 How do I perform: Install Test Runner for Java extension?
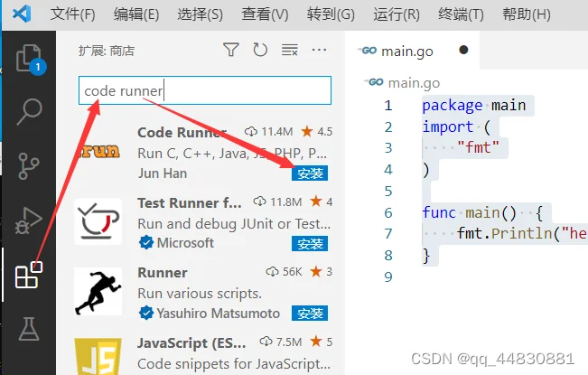pyautogui.click(x=310, y=244)
